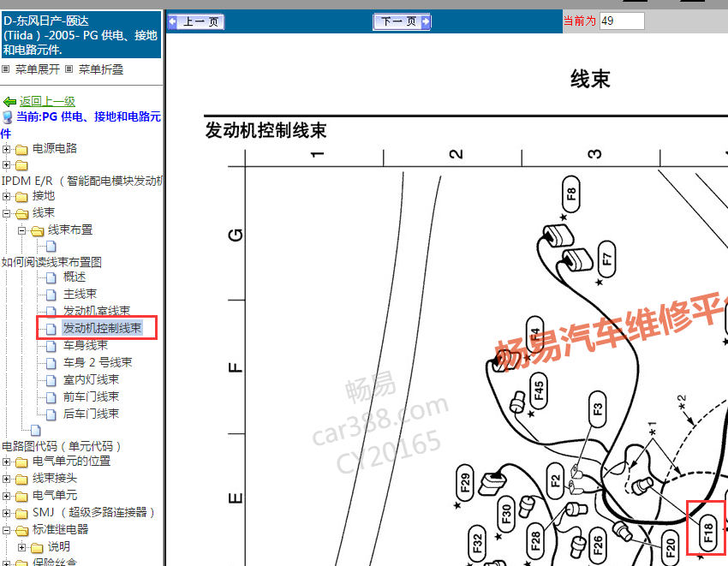Click the 线束布置 folder icon
Screen dimensions: 728x566
pyautogui.click(x=37, y=230)
